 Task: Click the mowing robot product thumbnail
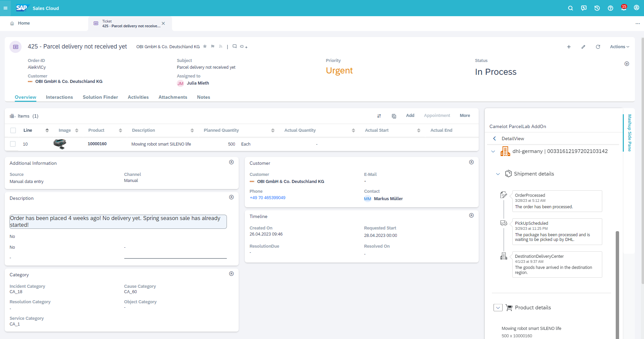click(60, 144)
